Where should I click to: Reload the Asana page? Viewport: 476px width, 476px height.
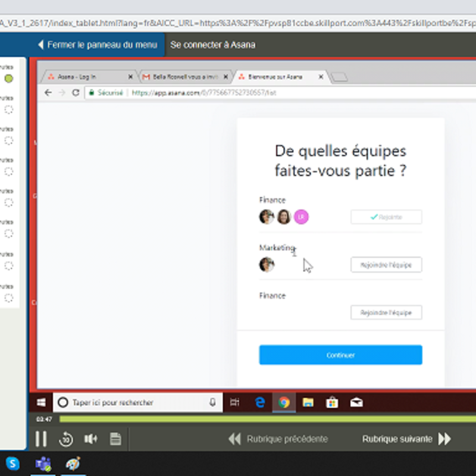(76, 93)
